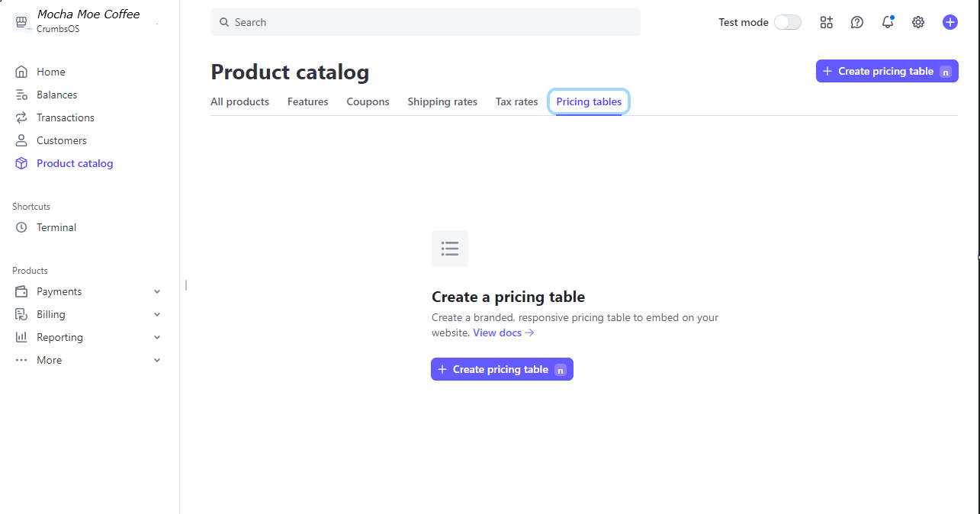Screen dimensions: 980x514
Task: Click the top-right Create pricing table button
Action: [886, 71]
